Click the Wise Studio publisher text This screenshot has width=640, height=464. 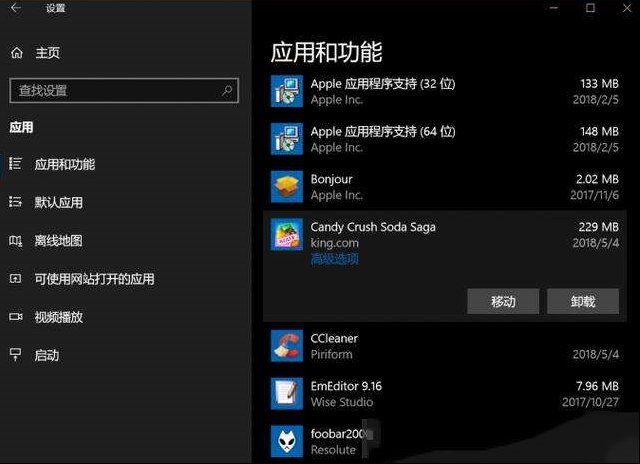click(x=342, y=402)
